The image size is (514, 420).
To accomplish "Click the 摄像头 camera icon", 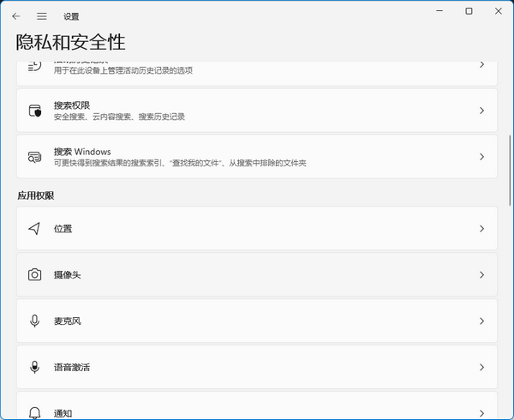I will click(x=34, y=275).
